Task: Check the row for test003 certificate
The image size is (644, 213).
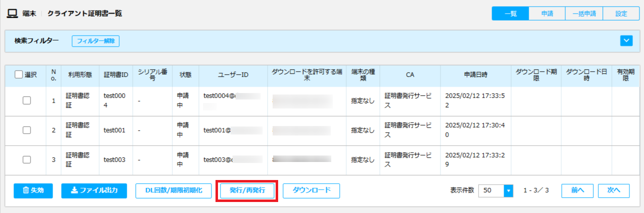Action: [27, 159]
